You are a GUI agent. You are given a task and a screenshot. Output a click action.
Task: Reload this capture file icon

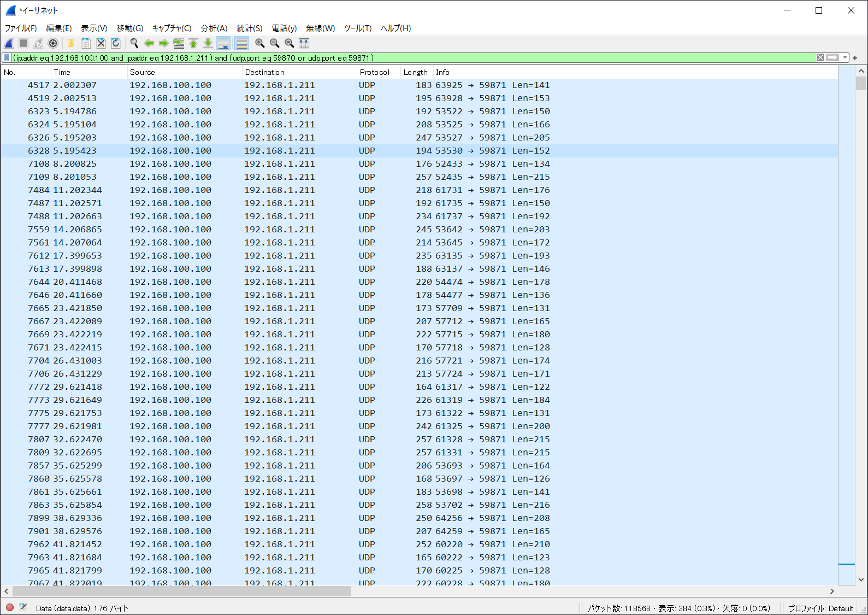[116, 43]
